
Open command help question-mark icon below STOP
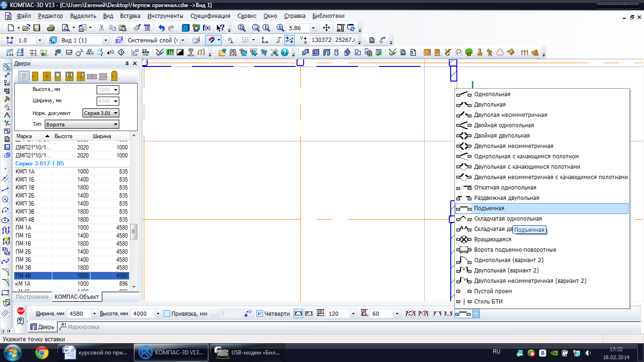[20, 321]
